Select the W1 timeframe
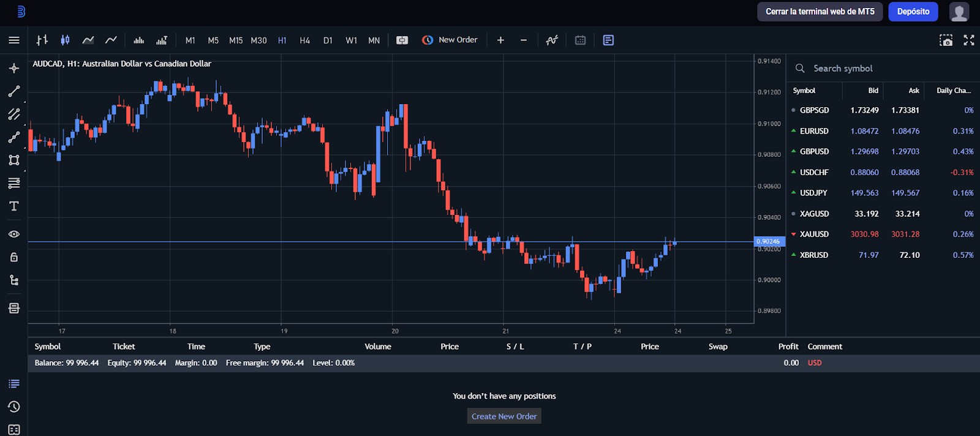 click(x=351, y=40)
